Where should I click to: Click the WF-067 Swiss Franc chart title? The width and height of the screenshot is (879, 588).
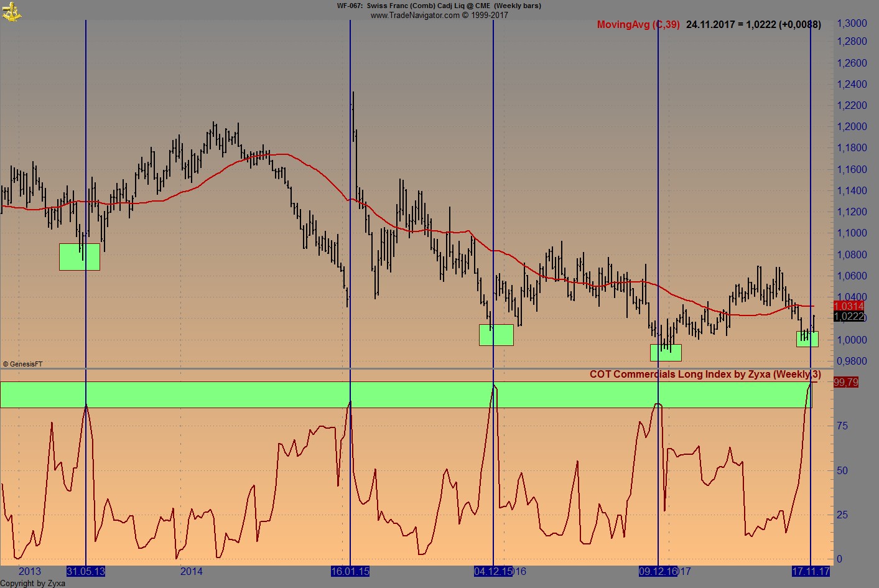click(x=437, y=6)
